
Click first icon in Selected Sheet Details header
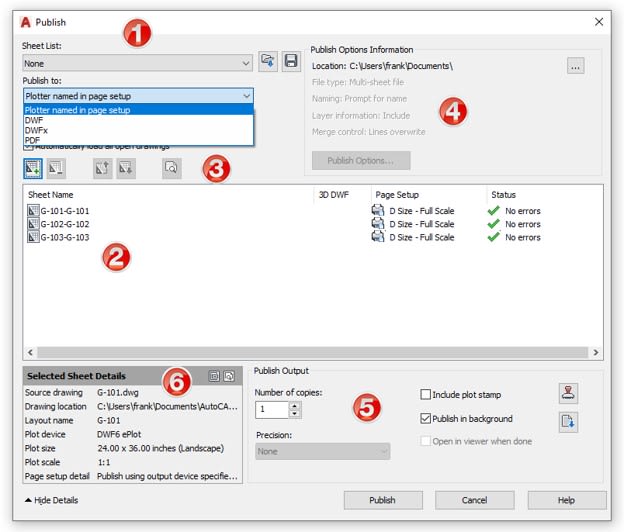coord(214,376)
